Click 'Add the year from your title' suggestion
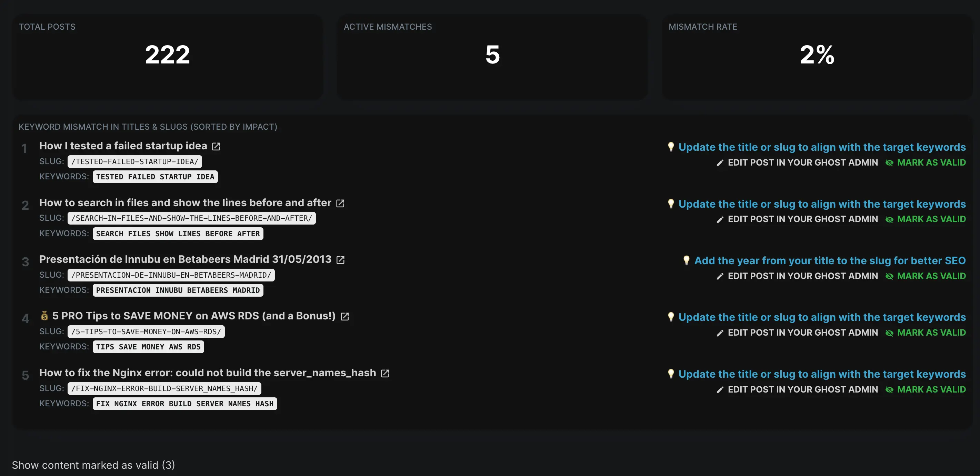The width and height of the screenshot is (980, 476). (x=830, y=260)
